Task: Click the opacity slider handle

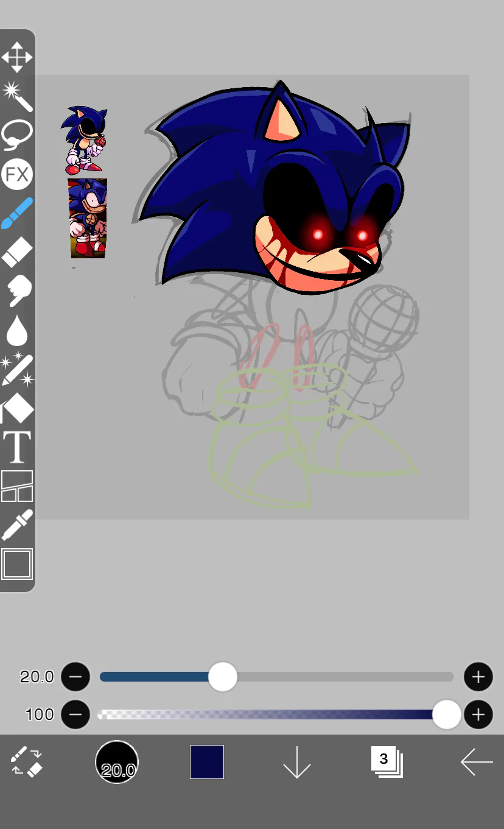Action: click(x=447, y=714)
